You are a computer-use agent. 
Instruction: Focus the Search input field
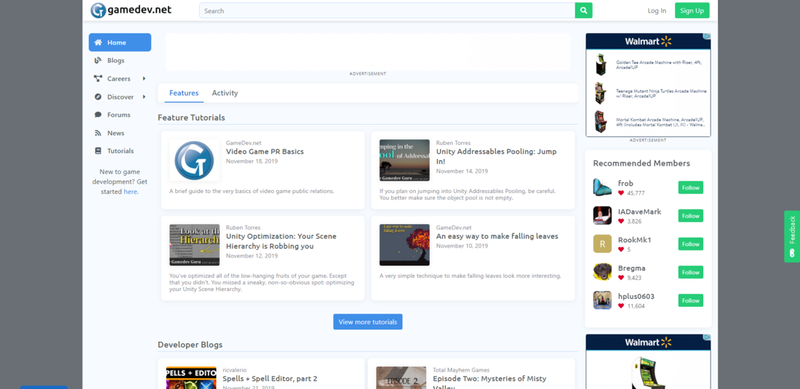pos(387,10)
